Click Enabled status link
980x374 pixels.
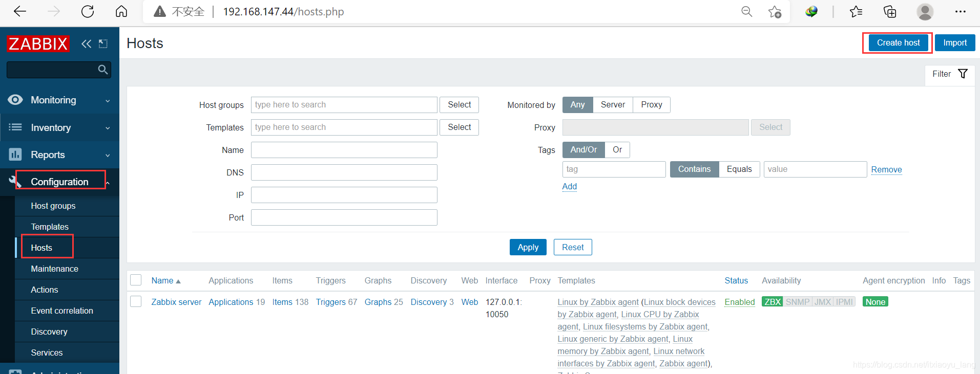coord(740,302)
